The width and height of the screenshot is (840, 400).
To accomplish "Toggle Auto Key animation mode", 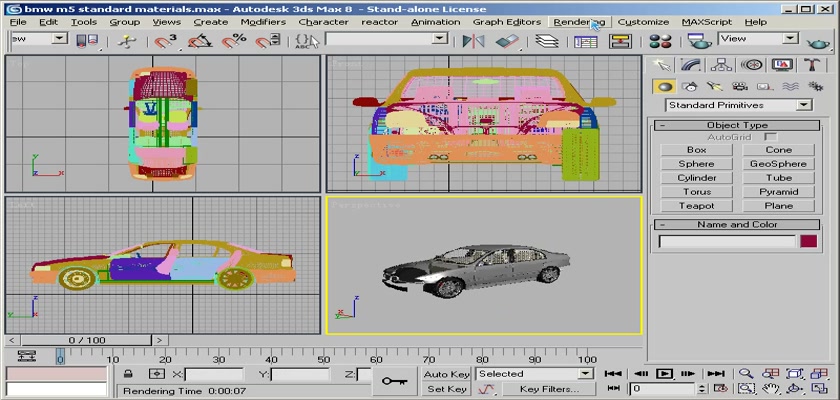I will 446,374.
